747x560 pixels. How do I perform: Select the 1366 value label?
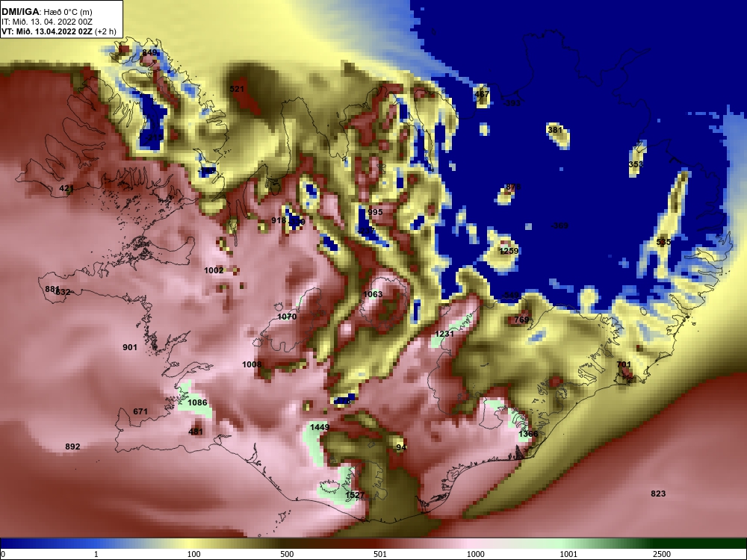[x=528, y=434]
